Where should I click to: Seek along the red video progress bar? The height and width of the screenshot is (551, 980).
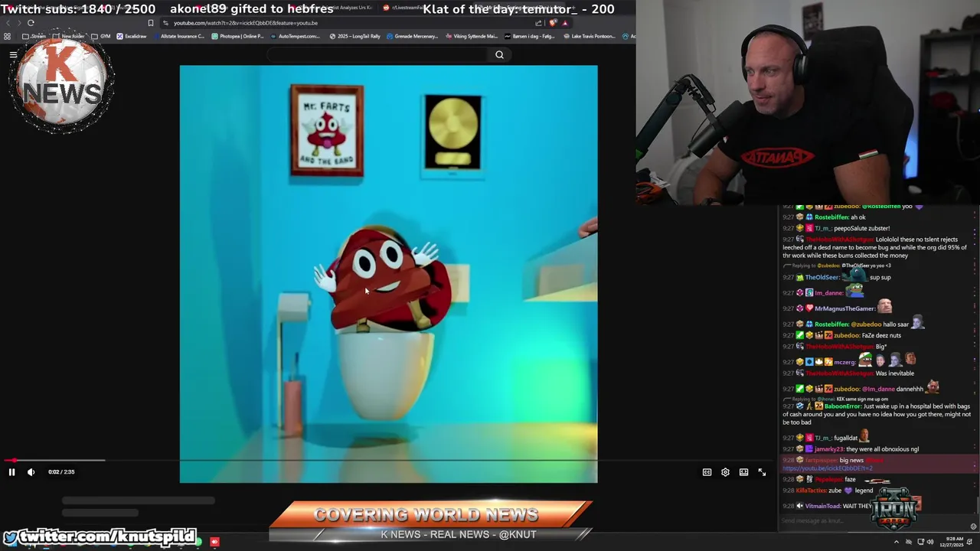click(388, 461)
